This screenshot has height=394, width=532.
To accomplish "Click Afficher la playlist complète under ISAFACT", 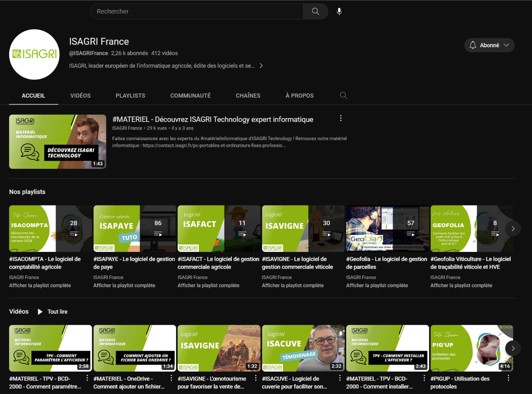I will click(x=208, y=285).
